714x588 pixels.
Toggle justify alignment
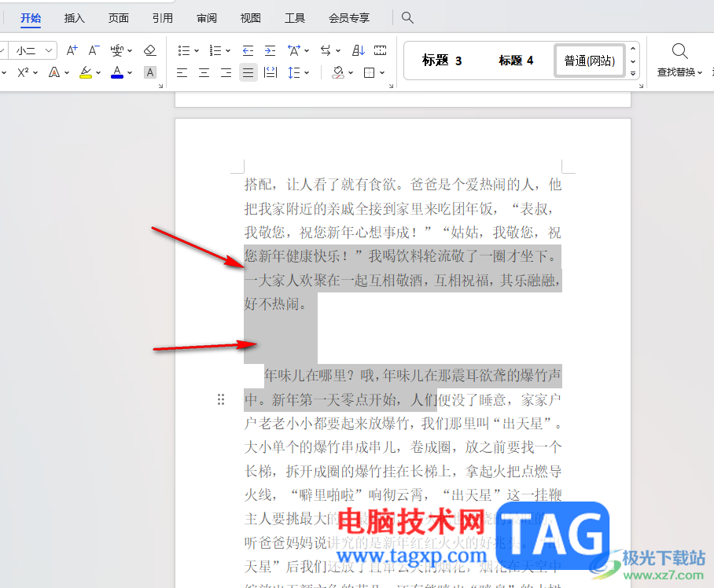tap(248, 72)
